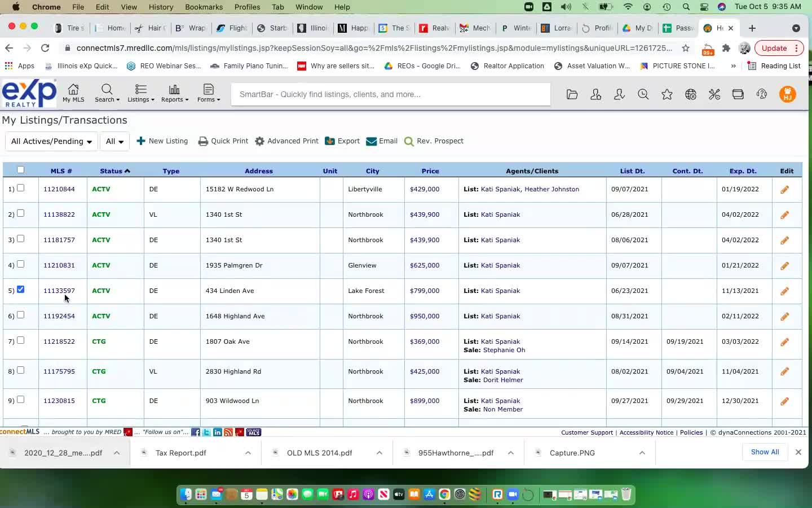Screen dimensions: 812x508
Task: Click Quick Print printer button
Action: pos(223,141)
